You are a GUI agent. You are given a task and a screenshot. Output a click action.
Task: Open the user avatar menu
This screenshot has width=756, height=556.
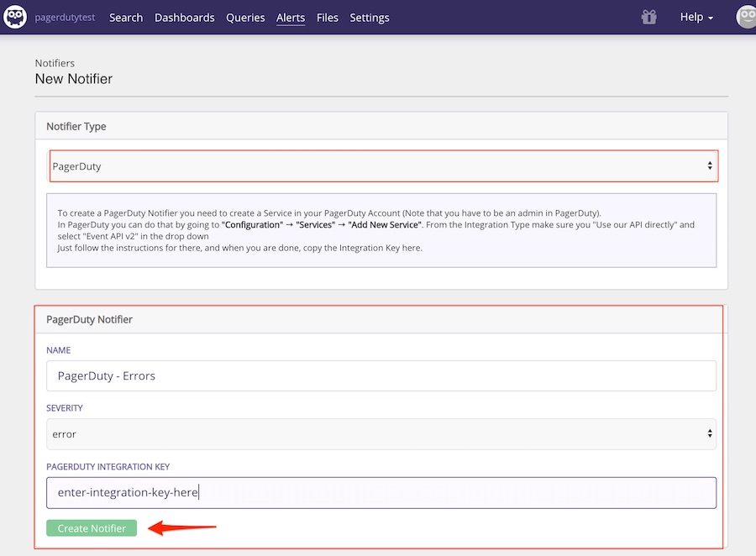coord(746,17)
